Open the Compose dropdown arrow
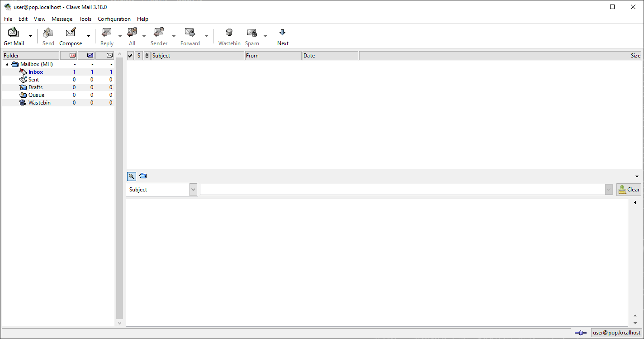The height and width of the screenshot is (339, 644). tap(89, 35)
